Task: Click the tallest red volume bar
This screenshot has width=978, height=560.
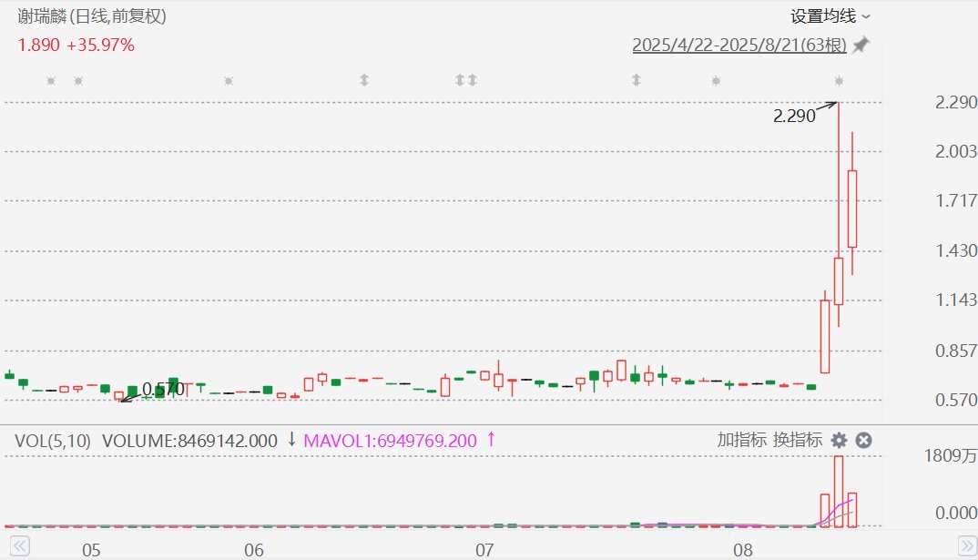Action: coord(839,492)
